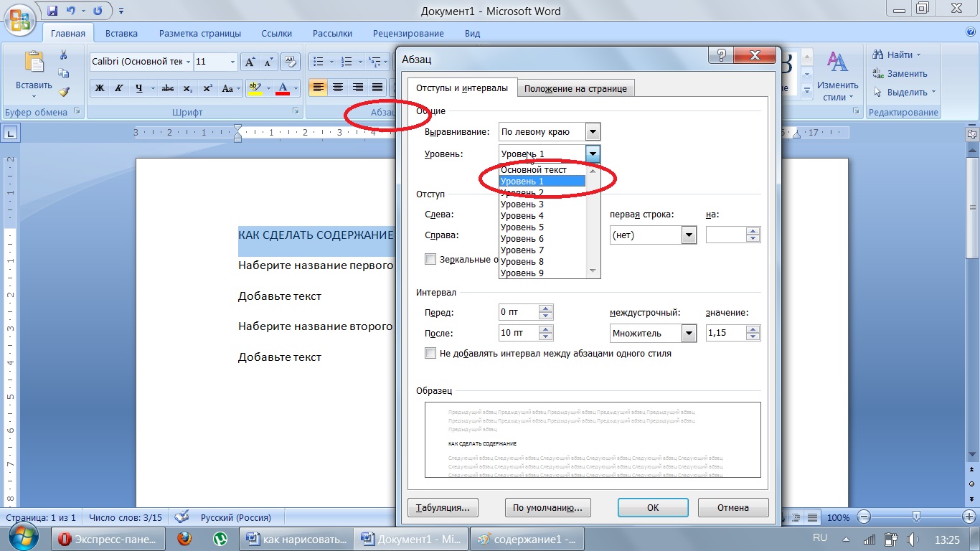
Task: Open the Вид ribbon tab
Action: (x=472, y=33)
